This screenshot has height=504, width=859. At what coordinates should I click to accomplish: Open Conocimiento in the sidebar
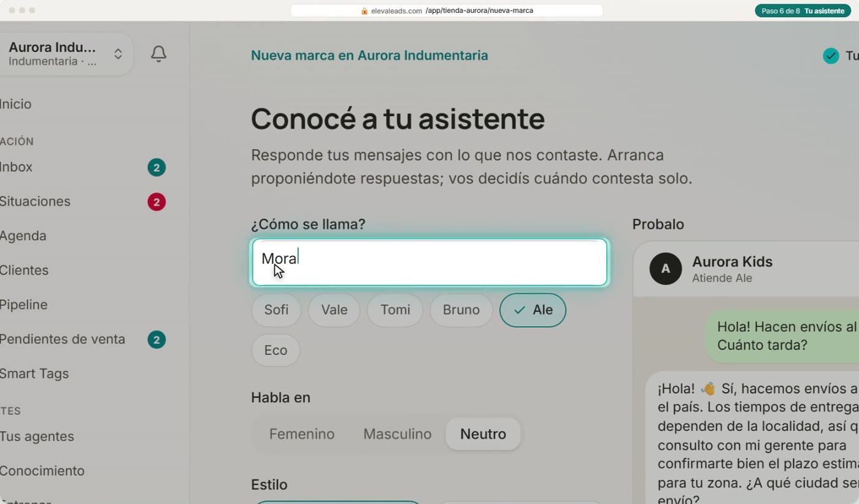[x=42, y=471]
